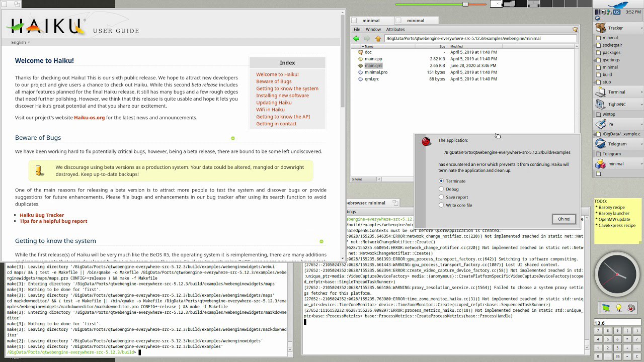The width and height of the screenshot is (644, 362).
Task: Click the grayed forward arrow in Tracker window
Action: click(x=367, y=38)
